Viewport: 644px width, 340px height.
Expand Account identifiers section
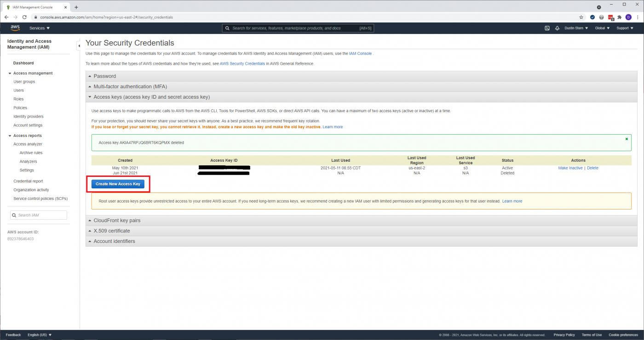coord(361,241)
